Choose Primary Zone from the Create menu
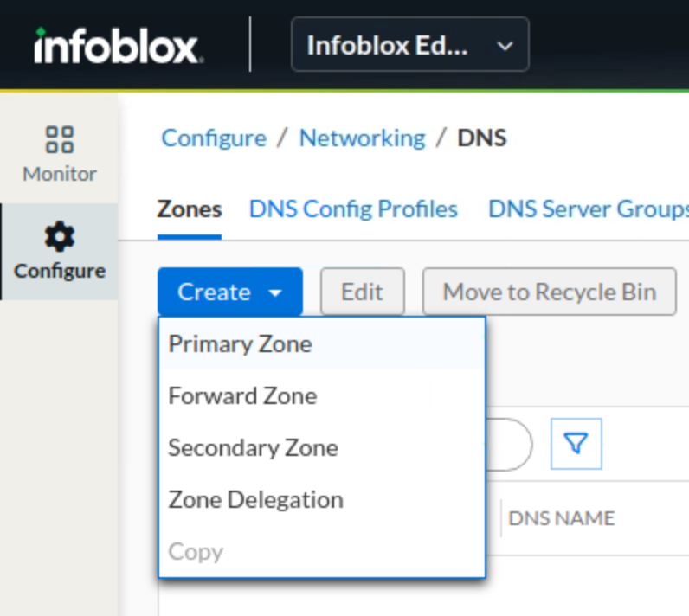689x616 pixels. tap(240, 344)
